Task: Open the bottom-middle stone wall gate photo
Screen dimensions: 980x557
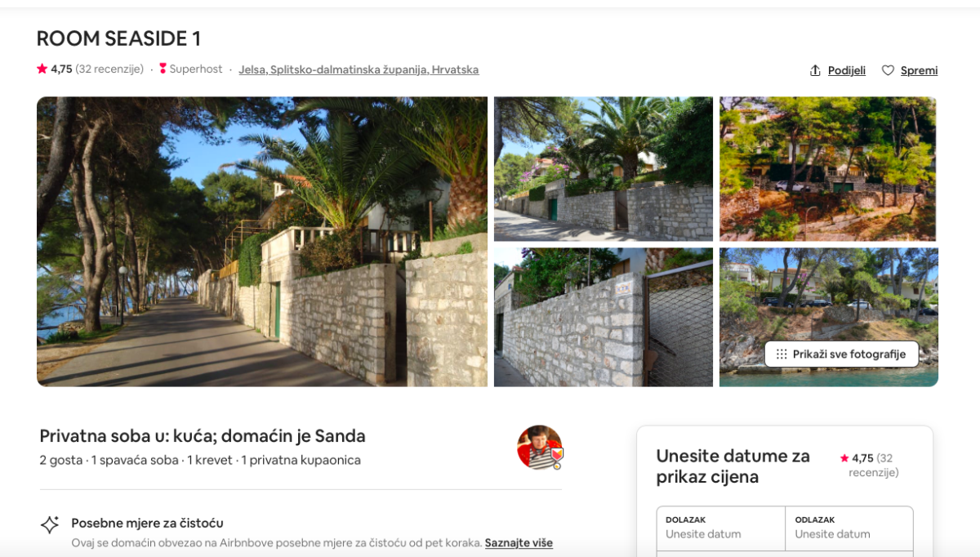Action: tap(604, 317)
